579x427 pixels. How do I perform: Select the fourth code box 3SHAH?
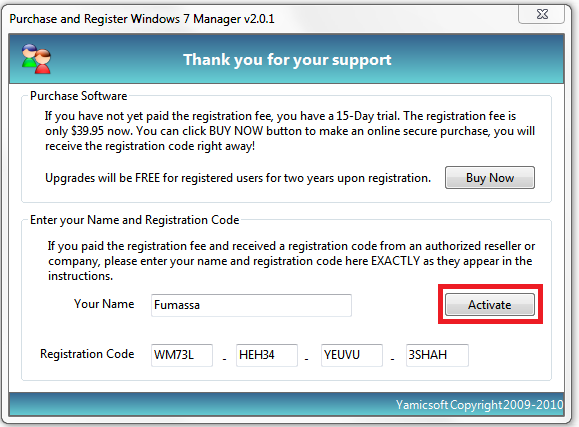coord(437,355)
